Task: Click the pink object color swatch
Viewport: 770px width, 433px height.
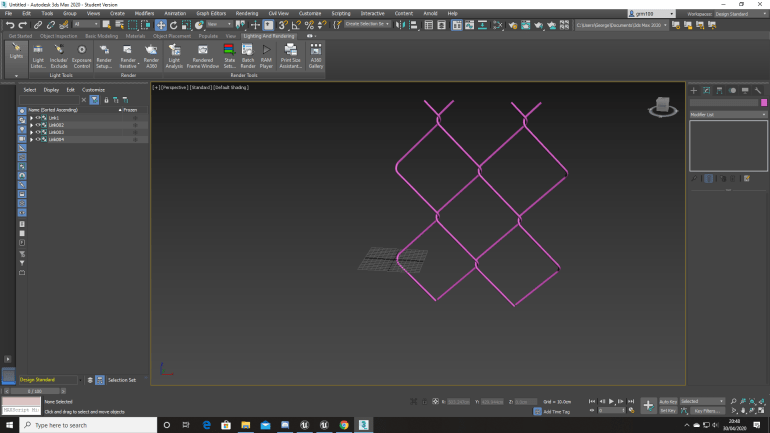Action: pos(764,102)
